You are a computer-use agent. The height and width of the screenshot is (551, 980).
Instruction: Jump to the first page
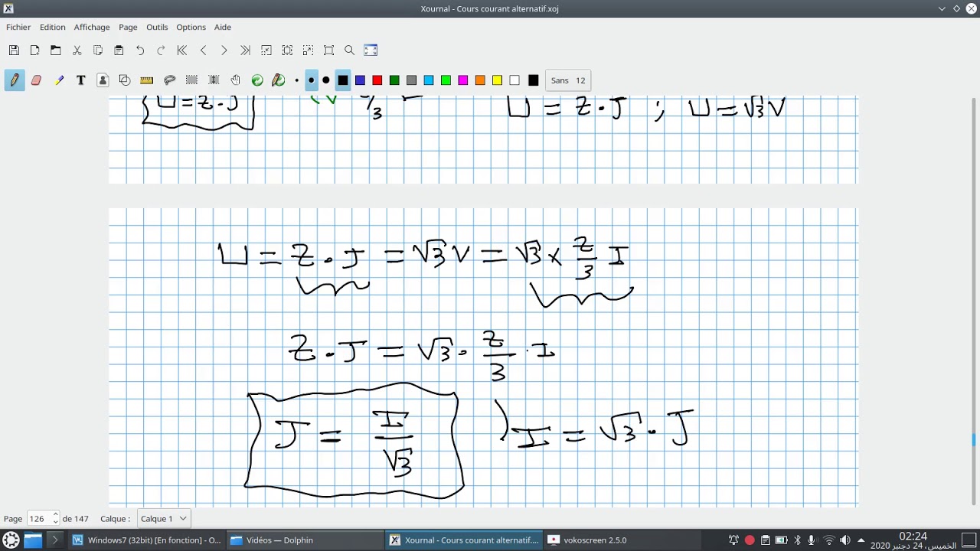tap(182, 51)
